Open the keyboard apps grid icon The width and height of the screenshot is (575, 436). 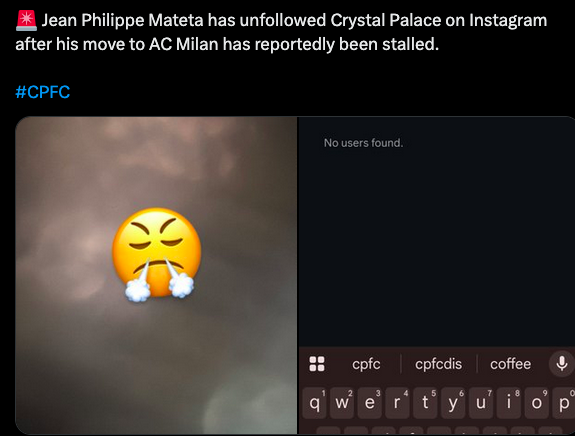click(x=317, y=364)
